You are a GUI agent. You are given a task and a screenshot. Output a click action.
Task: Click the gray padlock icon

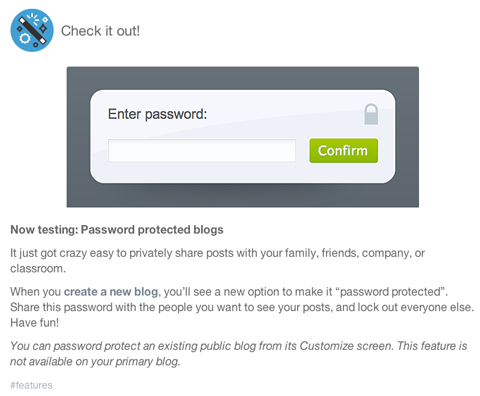[371, 114]
